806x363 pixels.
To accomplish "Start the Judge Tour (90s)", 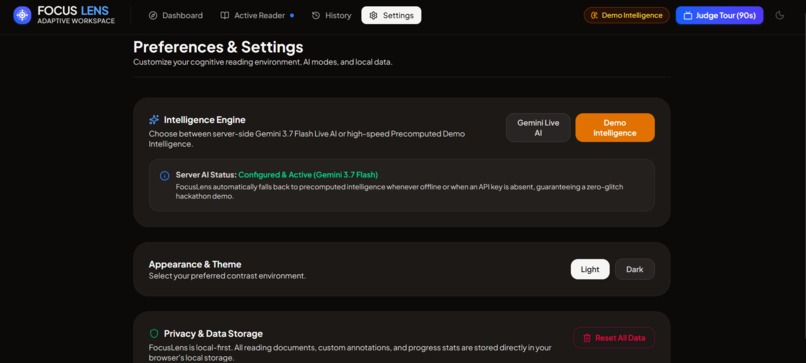I will [x=719, y=15].
